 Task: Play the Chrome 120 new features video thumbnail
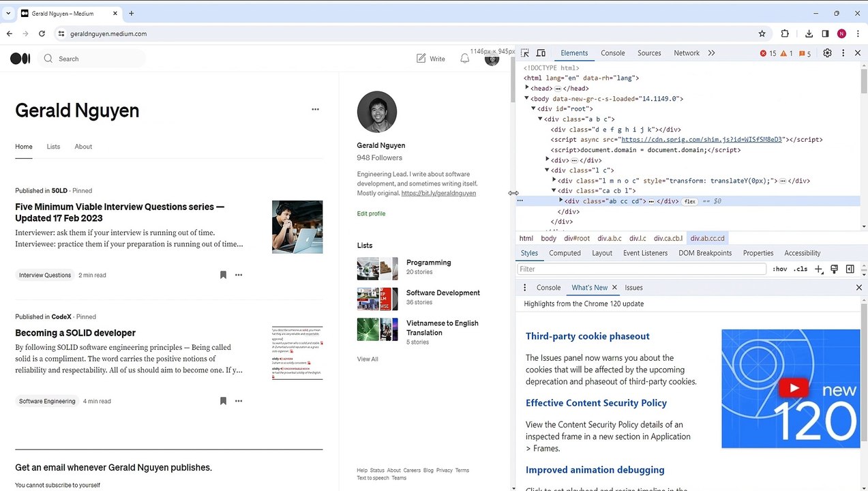(x=791, y=389)
